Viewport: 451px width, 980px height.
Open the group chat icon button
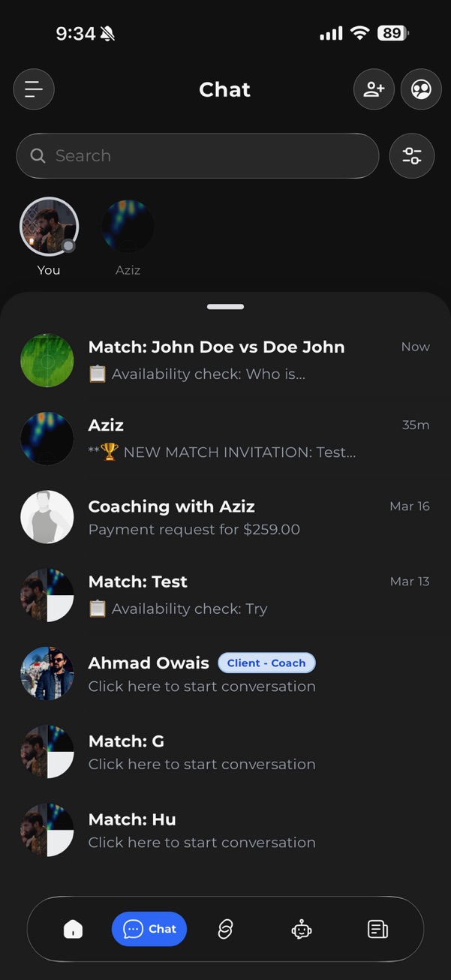pos(421,89)
